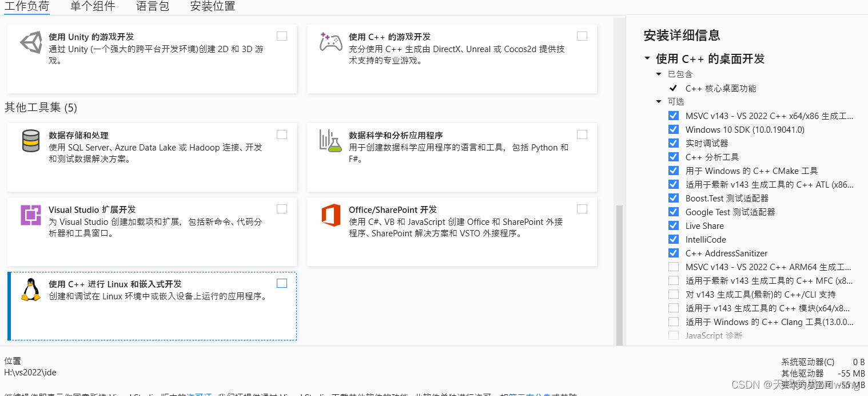Uncheck the IntelliCode component

[674, 239]
